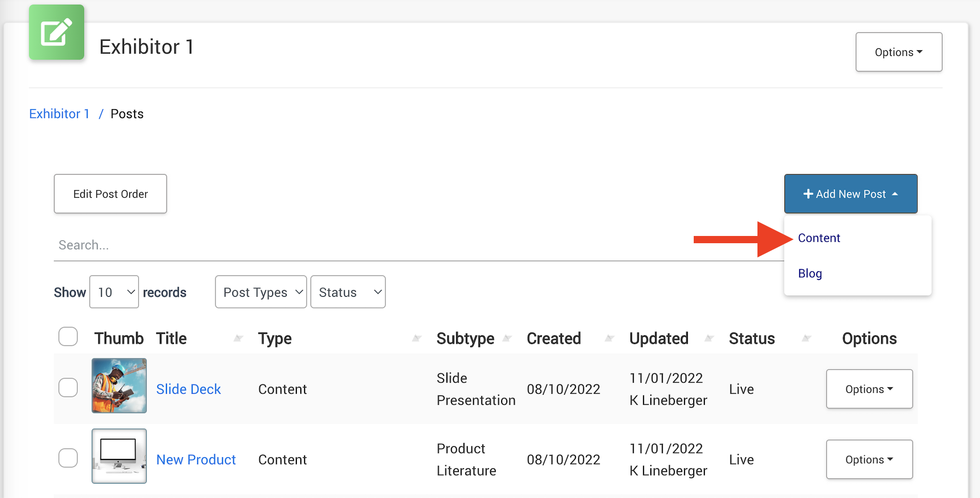Check the Slide Deck row checkbox

point(68,387)
